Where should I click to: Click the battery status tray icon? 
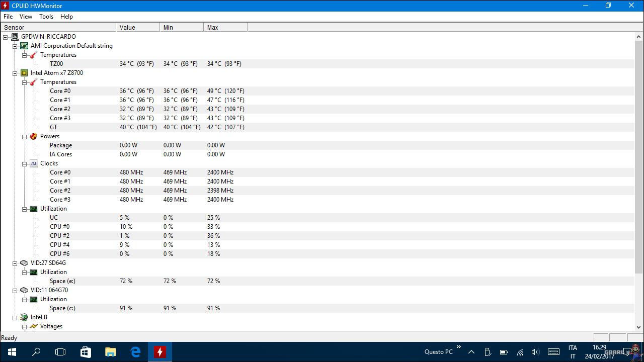click(x=504, y=352)
